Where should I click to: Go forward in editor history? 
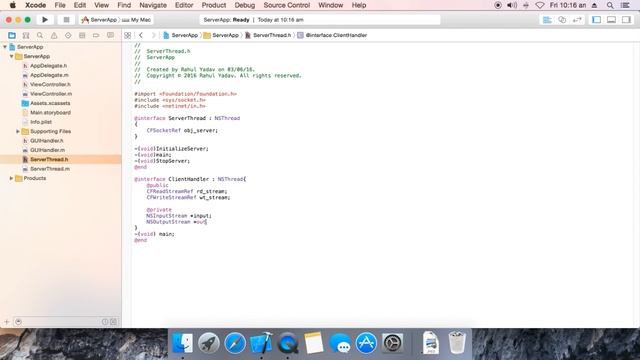point(153,36)
